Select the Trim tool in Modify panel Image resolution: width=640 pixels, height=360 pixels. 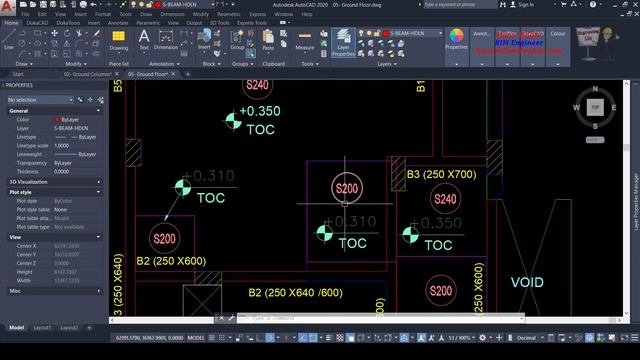click(x=79, y=33)
